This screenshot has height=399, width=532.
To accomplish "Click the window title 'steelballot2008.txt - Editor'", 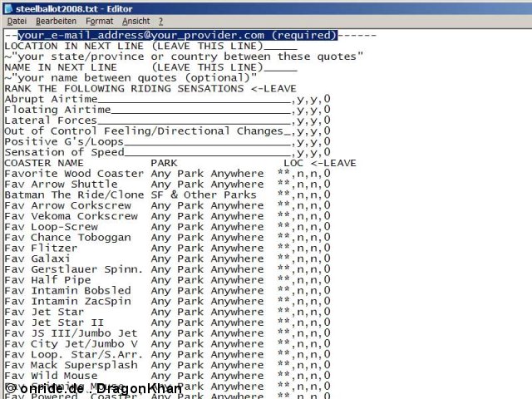I will click(x=74, y=8).
